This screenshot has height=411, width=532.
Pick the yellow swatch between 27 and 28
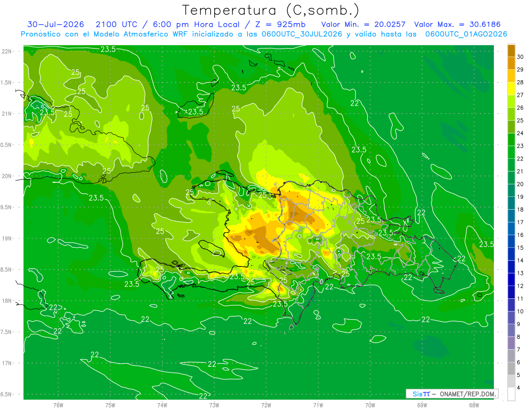pos(511,89)
